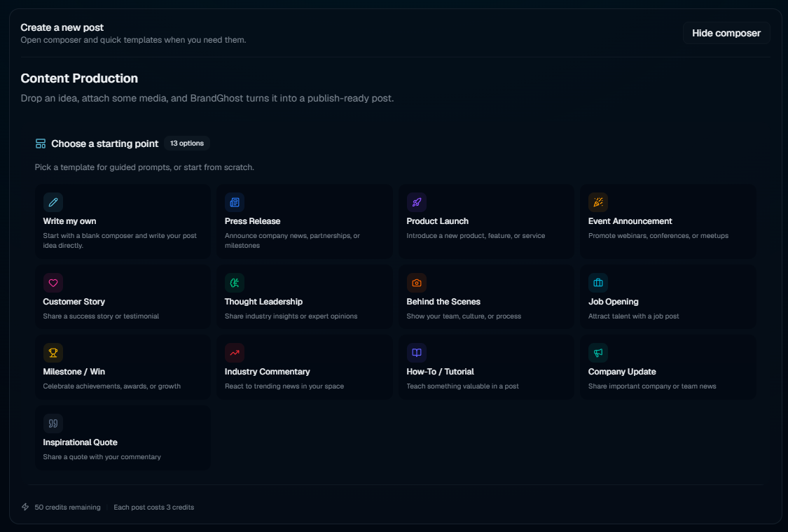Click the briefcase icon for Job Opening
This screenshot has height=532, width=788.
[598, 283]
